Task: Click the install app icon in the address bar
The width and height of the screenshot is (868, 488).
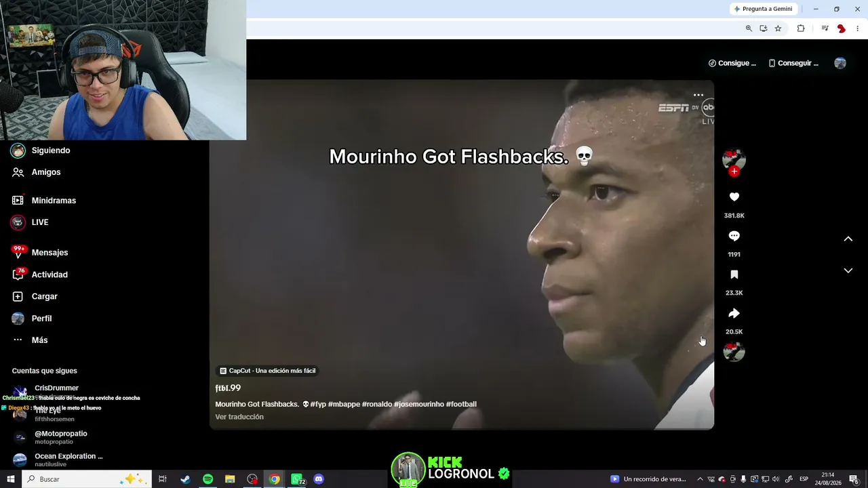Action: click(764, 28)
